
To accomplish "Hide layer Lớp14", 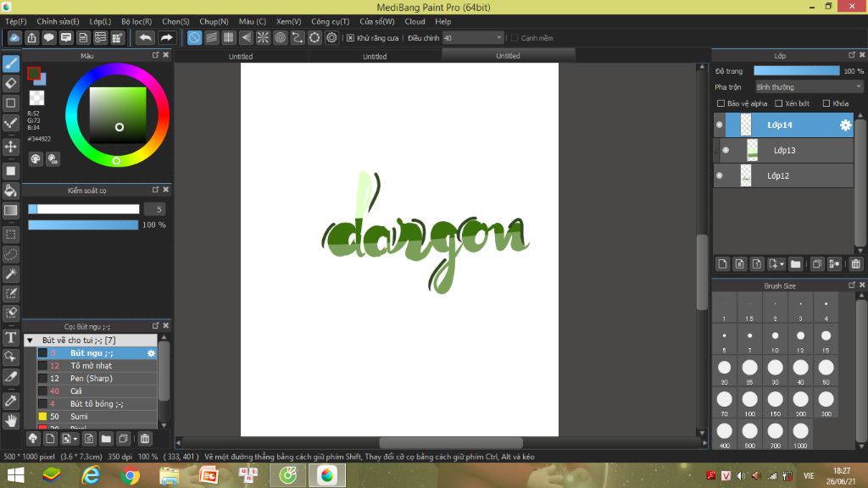I will [x=719, y=125].
